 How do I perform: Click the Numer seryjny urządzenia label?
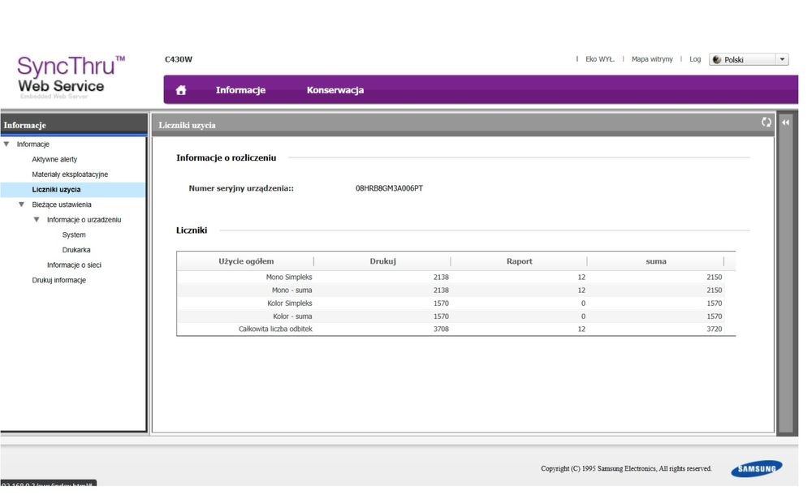coord(241,188)
